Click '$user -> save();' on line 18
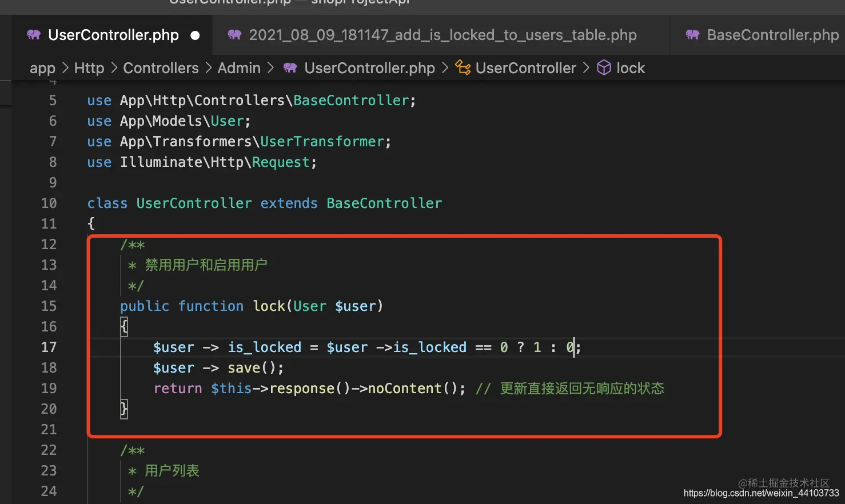845x504 pixels. pos(218,368)
